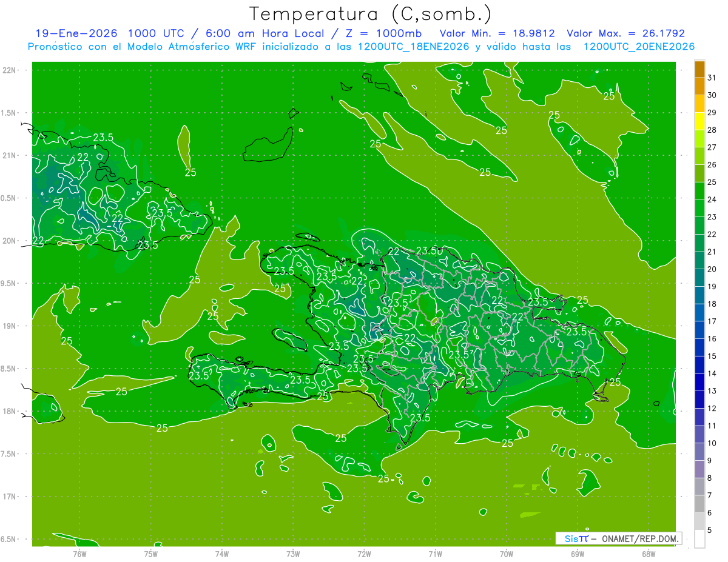Click the 20N latitude axis label
Image resolution: width=728 pixels, height=562 pixels.
click(x=10, y=241)
